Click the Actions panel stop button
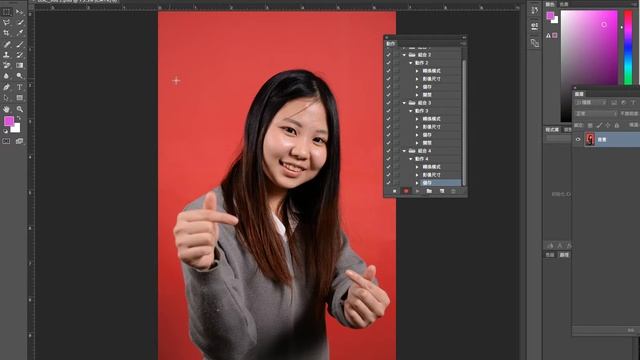 point(394,191)
